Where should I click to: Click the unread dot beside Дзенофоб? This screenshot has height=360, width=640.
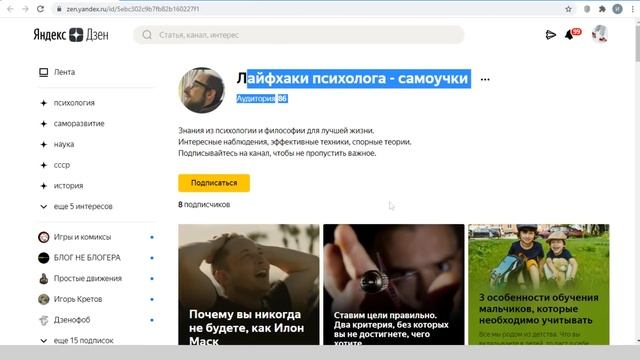(x=152, y=320)
